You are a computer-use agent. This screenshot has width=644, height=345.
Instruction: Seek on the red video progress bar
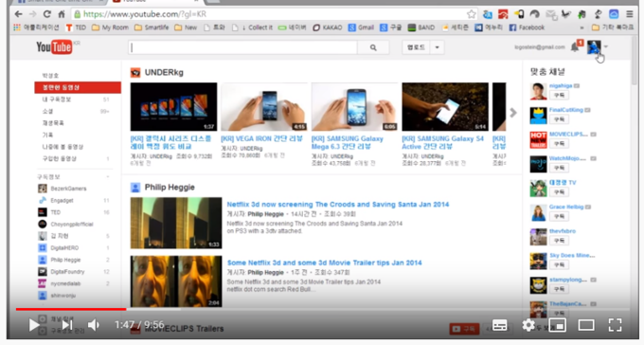click(x=71, y=309)
